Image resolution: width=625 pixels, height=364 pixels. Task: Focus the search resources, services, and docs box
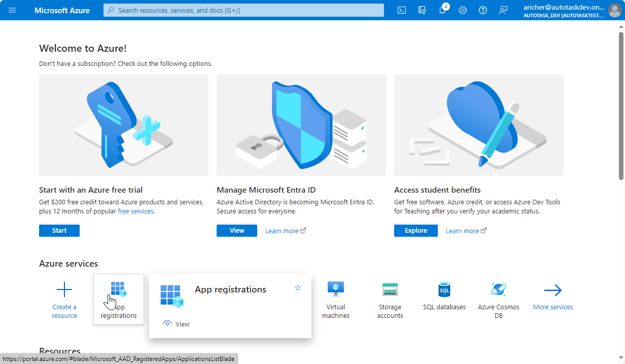pos(244,10)
